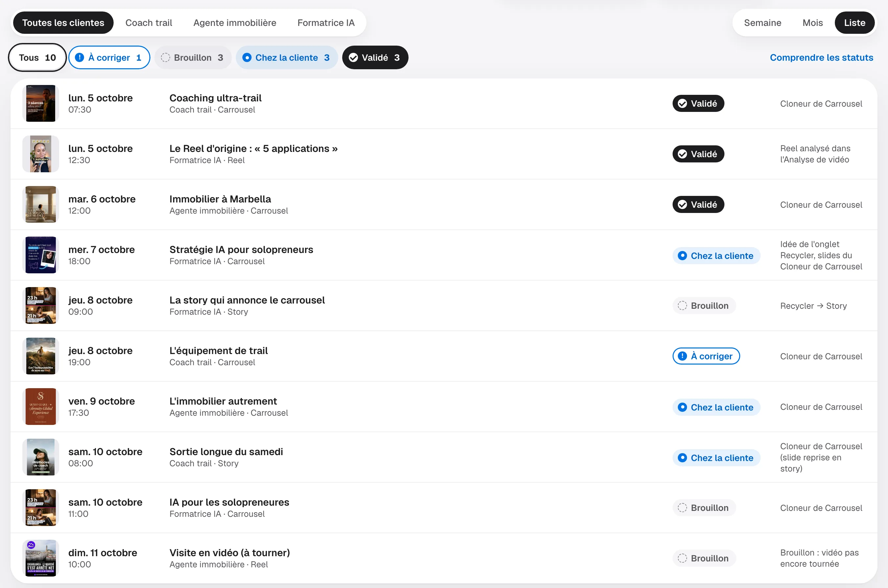Viewport: 888px width, 588px height.
Task: Click Chez la cliente badge on Stratégie IA row
Action: pyautogui.click(x=716, y=256)
